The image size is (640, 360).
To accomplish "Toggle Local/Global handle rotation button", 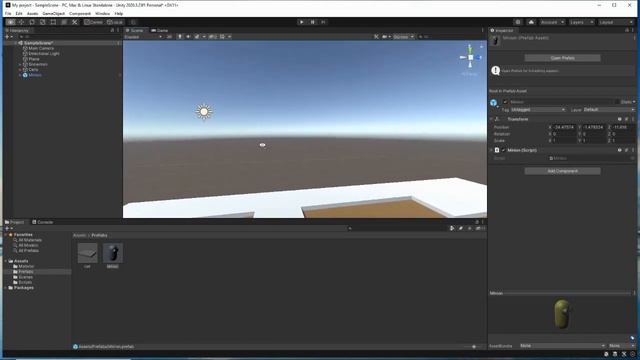I will tap(115, 22).
